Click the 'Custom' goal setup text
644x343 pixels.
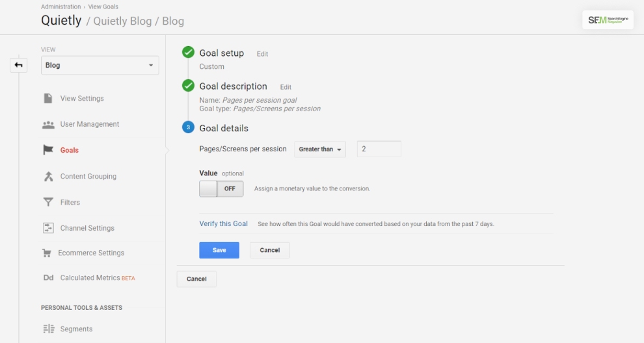(x=212, y=66)
